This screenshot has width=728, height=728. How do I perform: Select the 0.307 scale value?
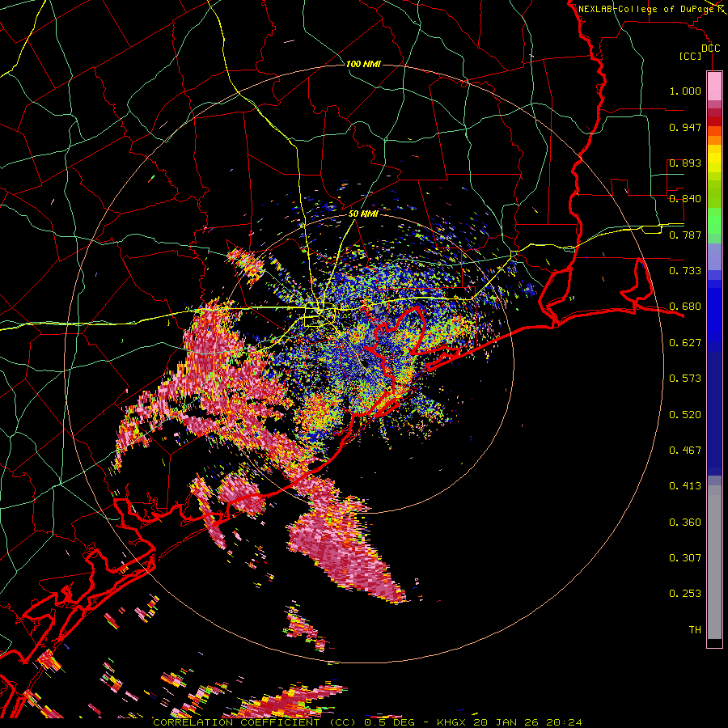click(x=685, y=558)
